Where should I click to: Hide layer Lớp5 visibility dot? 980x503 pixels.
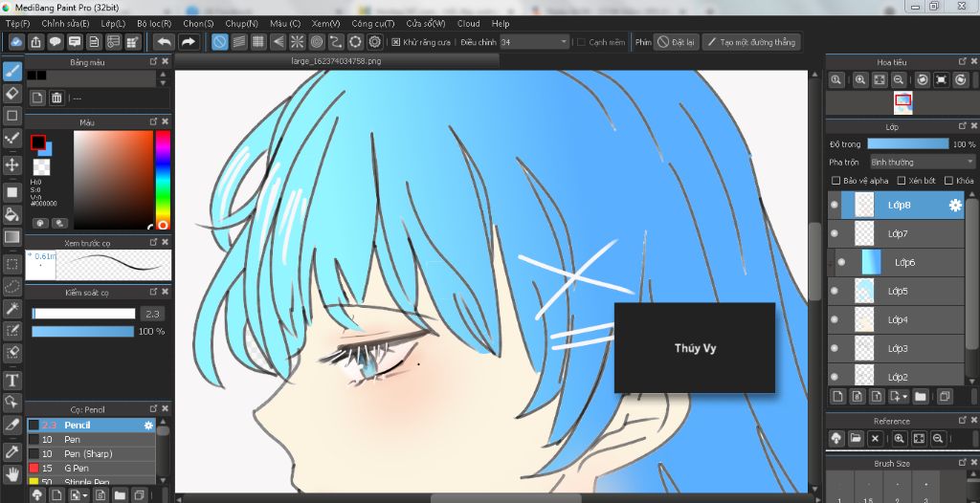coord(835,291)
